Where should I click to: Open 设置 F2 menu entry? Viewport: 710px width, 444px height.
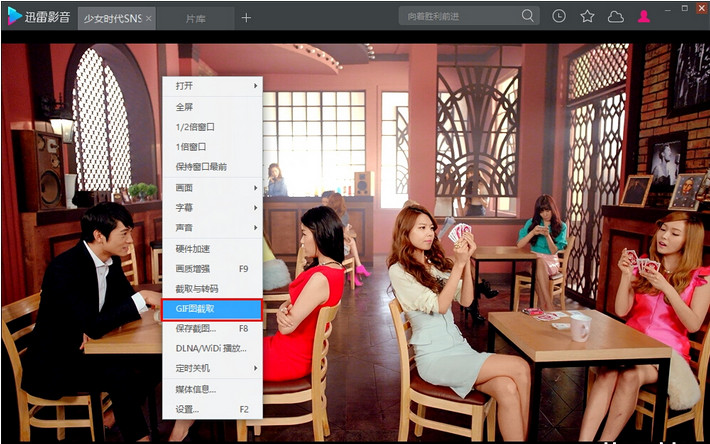(x=212, y=409)
